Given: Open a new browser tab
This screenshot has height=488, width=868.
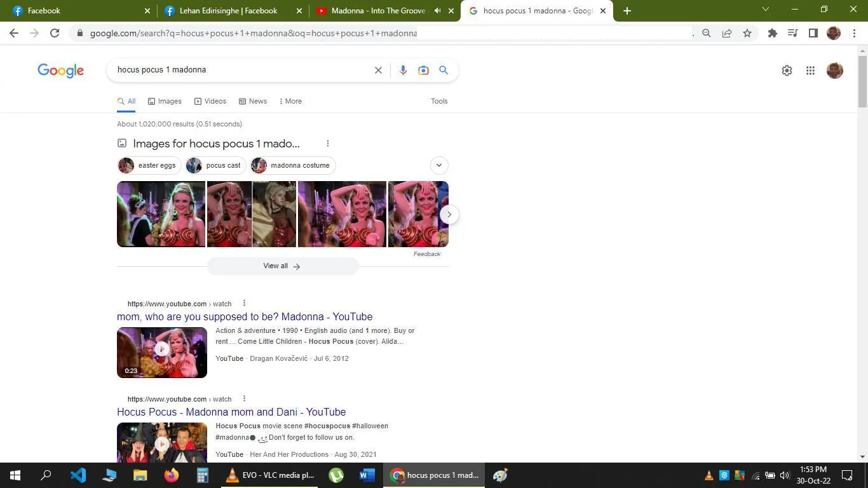Looking at the screenshot, I should (627, 11).
